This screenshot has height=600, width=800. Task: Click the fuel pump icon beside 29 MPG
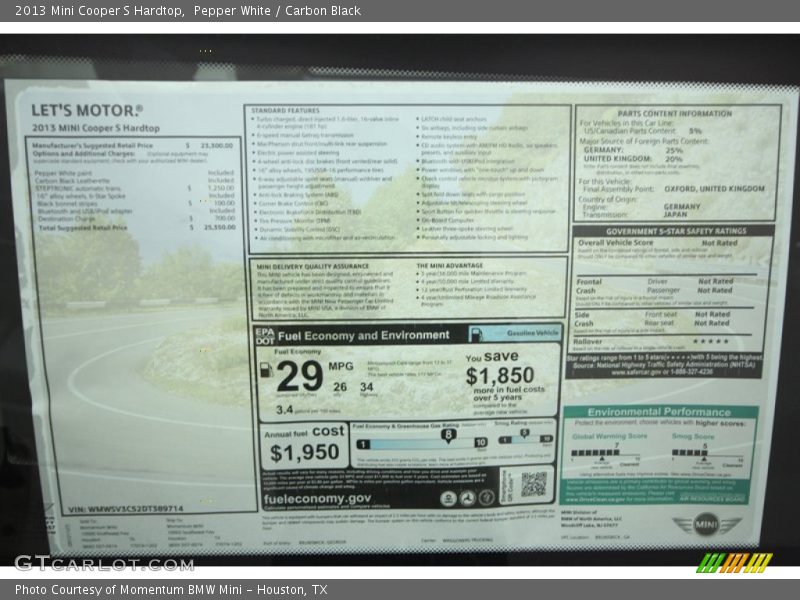[x=266, y=370]
